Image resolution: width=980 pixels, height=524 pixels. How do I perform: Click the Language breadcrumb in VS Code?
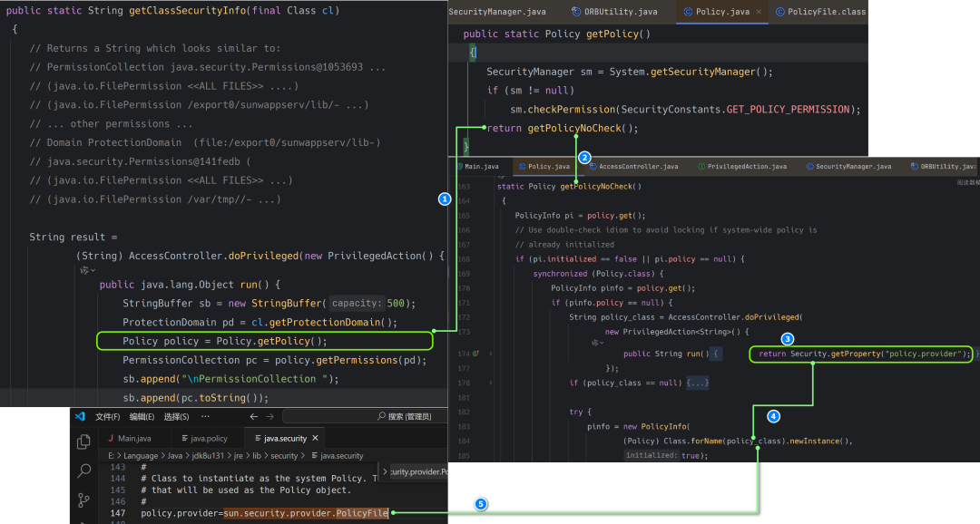[141, 456]
